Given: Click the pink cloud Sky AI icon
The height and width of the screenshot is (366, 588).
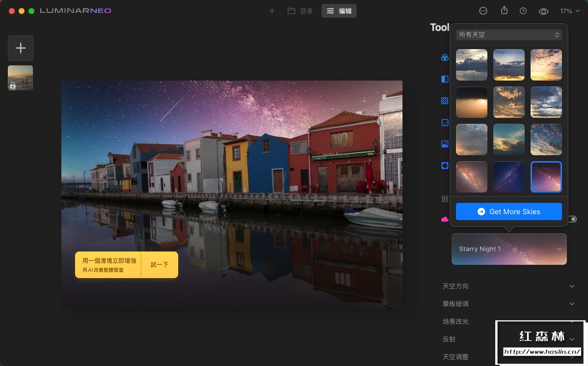Looking at the screenshot, I should [x=444, y=219].
